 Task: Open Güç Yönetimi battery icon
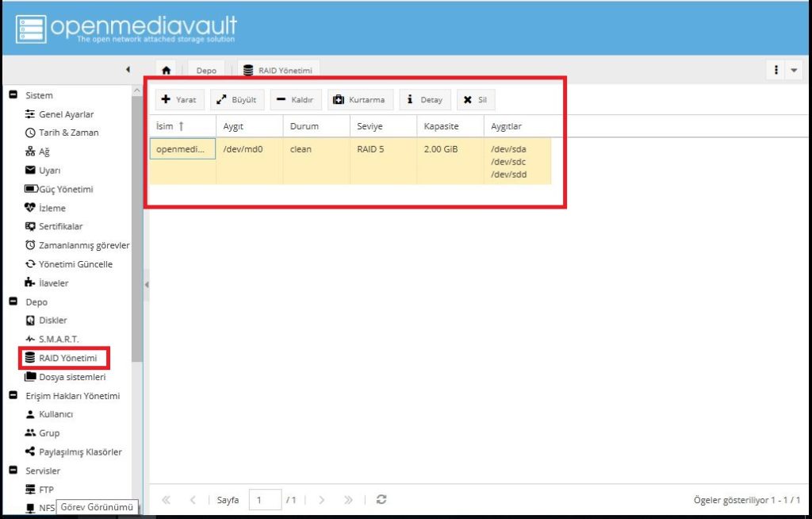point(31,189)
